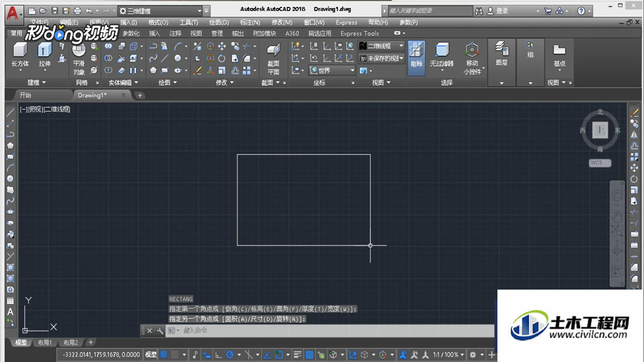644x362 pixels.
Task: Click the Pan hand icon in navigation bar
Action: 617,216
